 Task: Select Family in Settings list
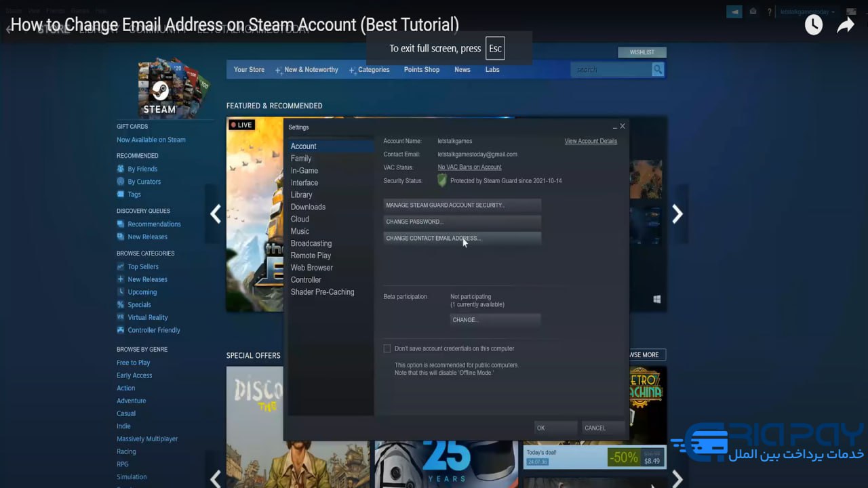(331, 159)
